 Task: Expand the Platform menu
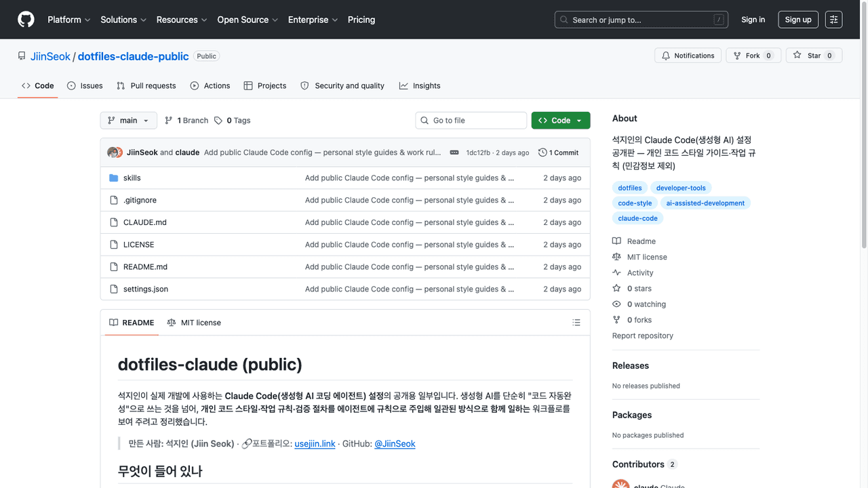click(68, 20)
